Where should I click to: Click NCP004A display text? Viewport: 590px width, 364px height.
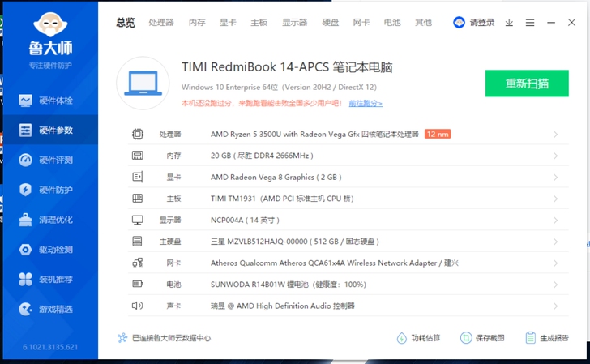(245, 221)
